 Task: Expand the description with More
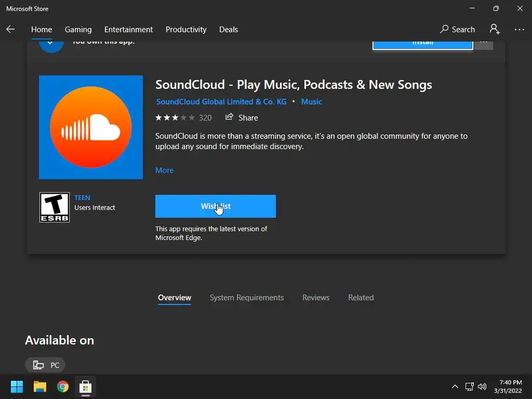click(x=164, y=170)
